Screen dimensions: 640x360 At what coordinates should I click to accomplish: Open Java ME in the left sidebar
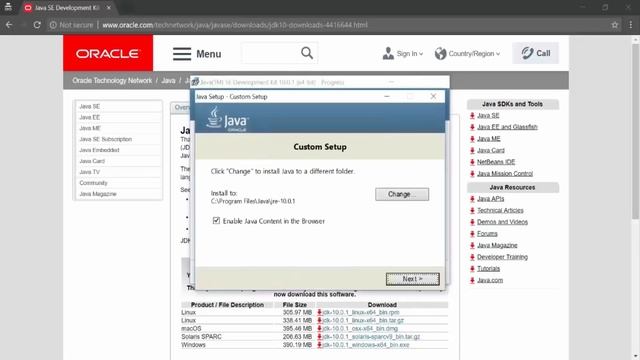[x=90, y=128]
